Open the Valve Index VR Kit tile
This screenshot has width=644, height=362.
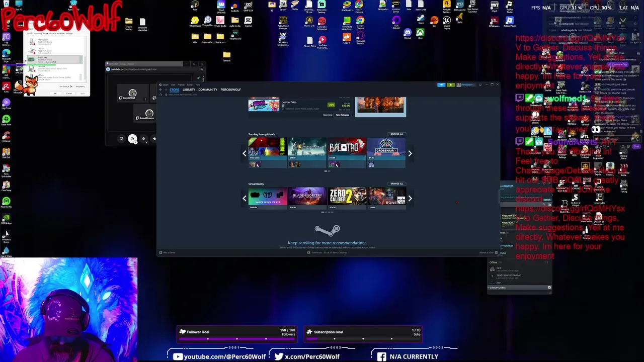click(267, 198)
